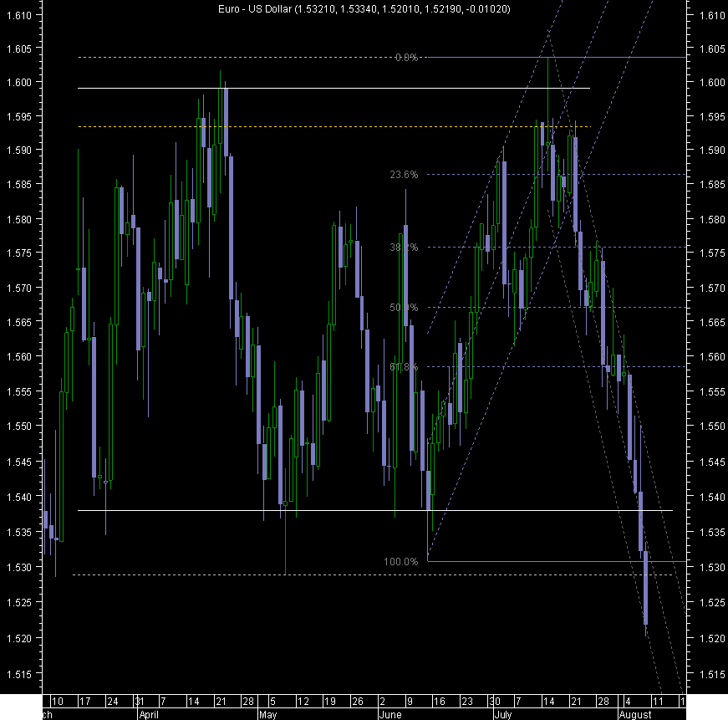Viewport: 728px width, 720px height.
Task: Select date marker 10 on time axis
Action: click(58, 702)
